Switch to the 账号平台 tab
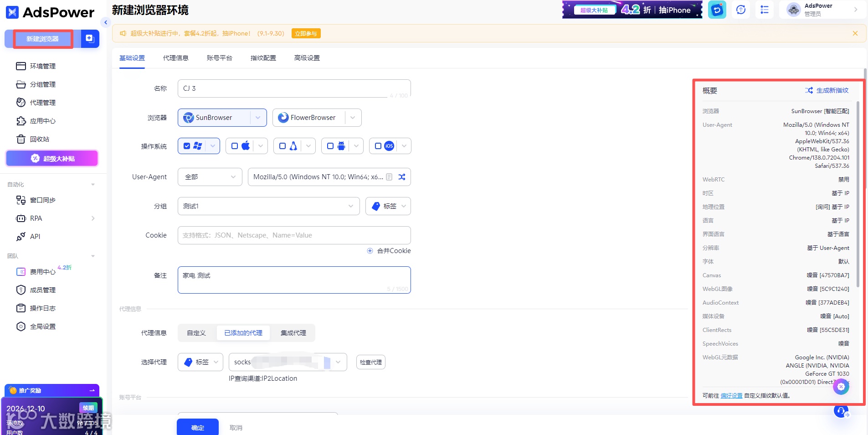 click(220, 58)
